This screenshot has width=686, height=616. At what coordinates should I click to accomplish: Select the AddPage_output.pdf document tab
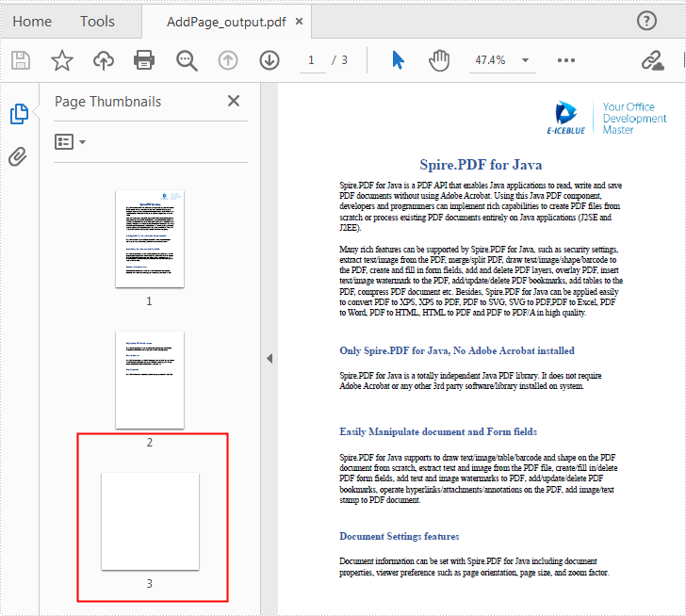[x=226, y=22]
